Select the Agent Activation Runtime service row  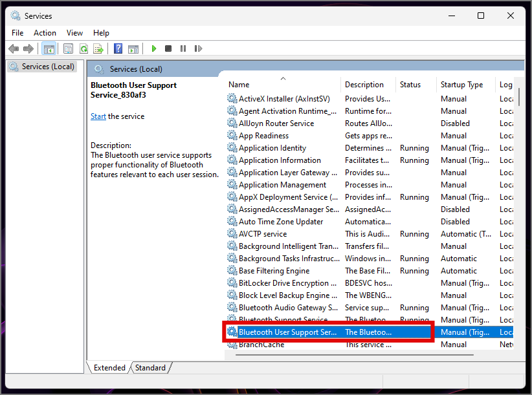pyautogui.click(x=370, y=111)
